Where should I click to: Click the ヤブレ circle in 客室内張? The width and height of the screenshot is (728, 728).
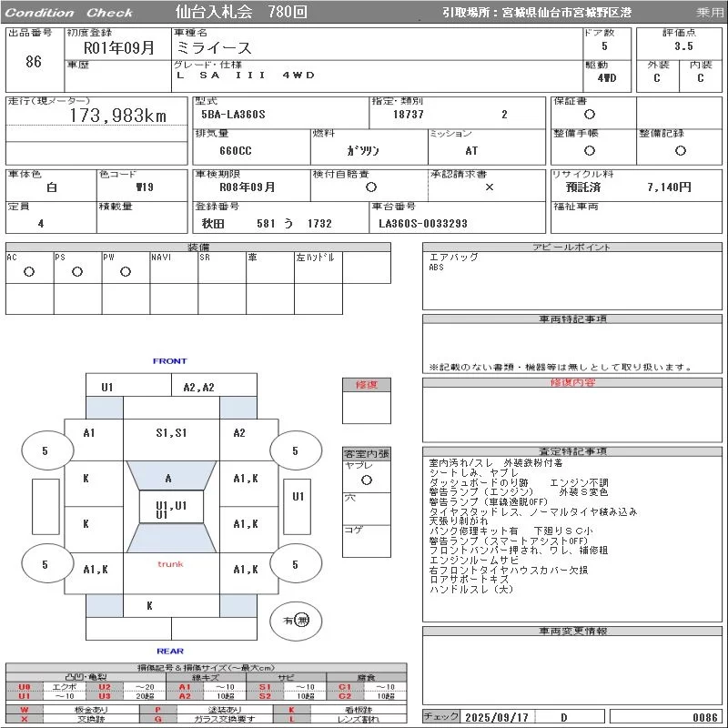click(x=366, y=479)
